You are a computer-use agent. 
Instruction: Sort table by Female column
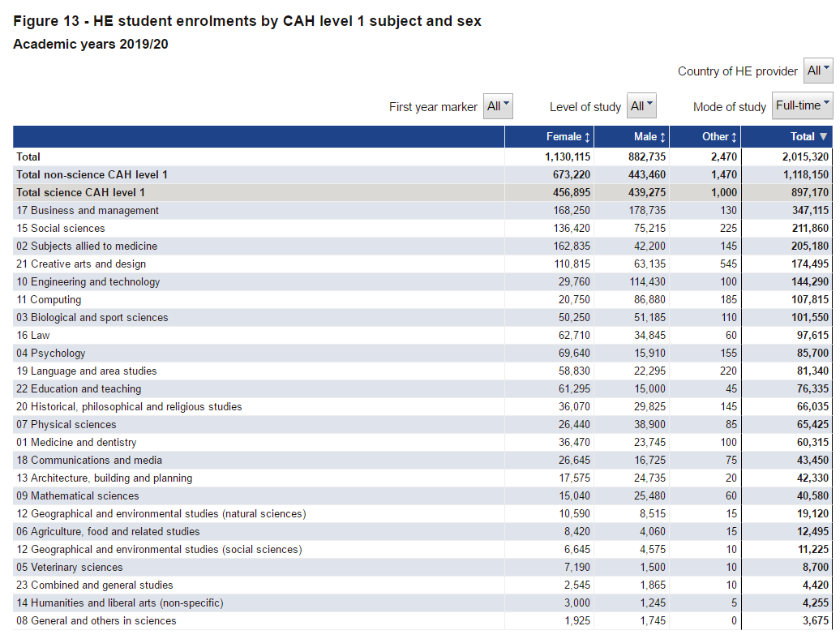(x=568, y=136)
